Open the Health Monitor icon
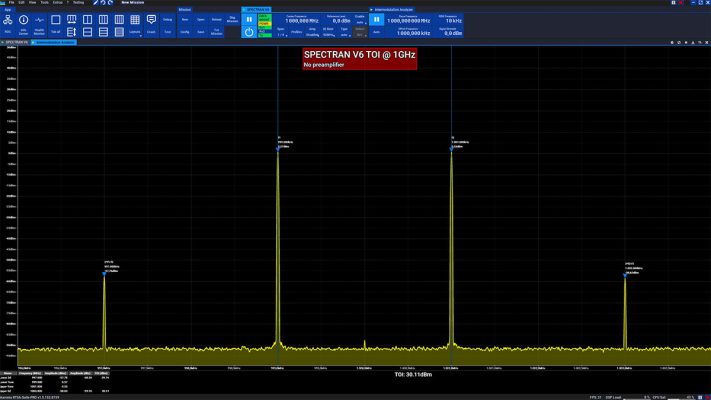 39,20
